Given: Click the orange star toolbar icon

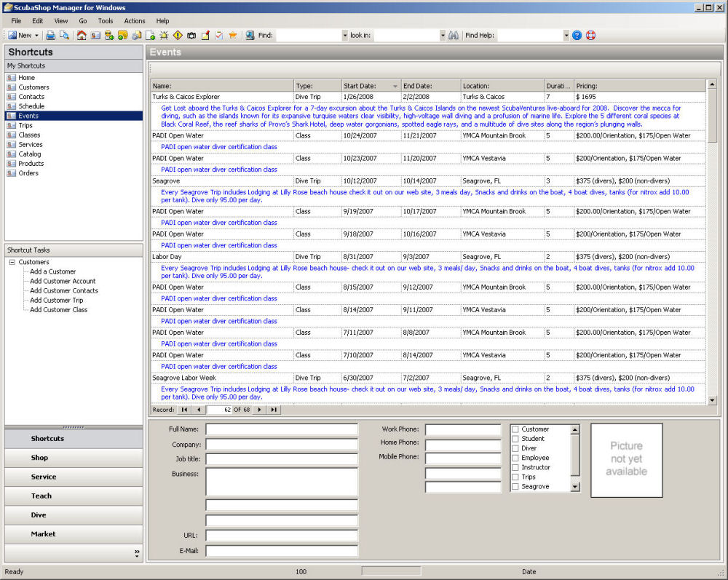Looking at the screenshot, I should 233,35.
